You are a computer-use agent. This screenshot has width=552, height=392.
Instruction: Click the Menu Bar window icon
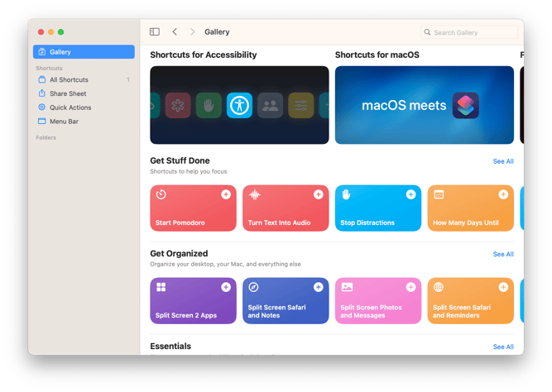42,121
